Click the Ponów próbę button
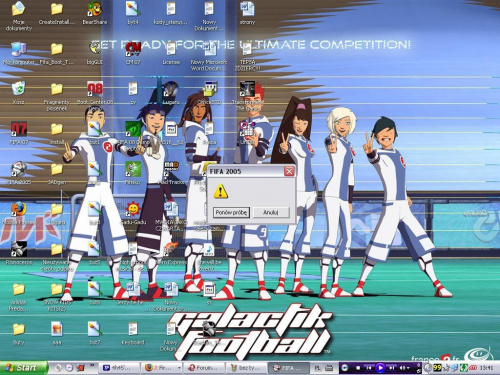Image resolution: width=500 pixels, height=375 pixels. pos(231,212)
